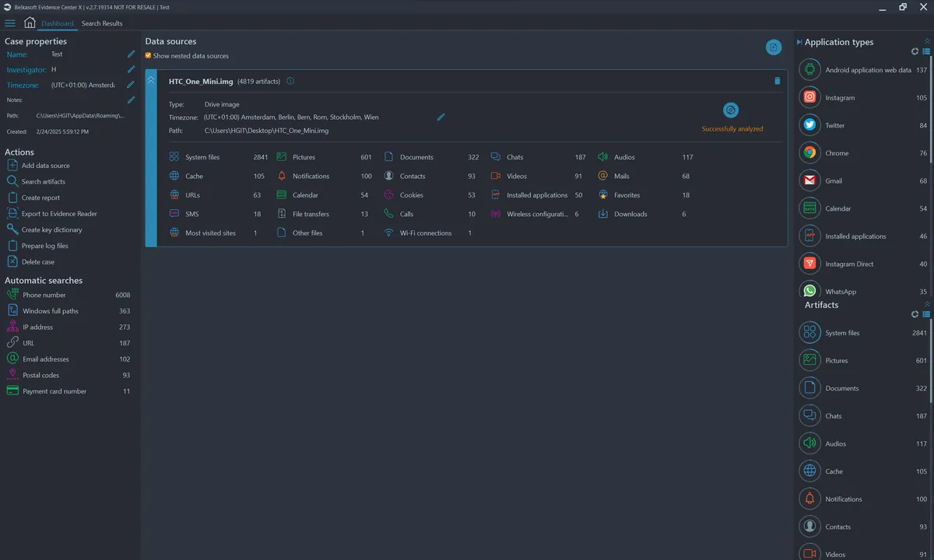
Task: Toggle list view in Application types panel
Action: (926, 52)
